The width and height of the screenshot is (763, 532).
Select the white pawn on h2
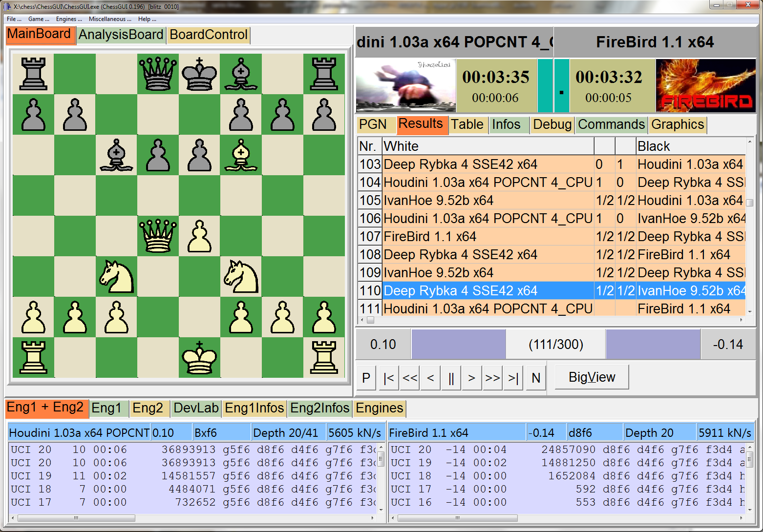pyautogui.click(x=324, y=317)
